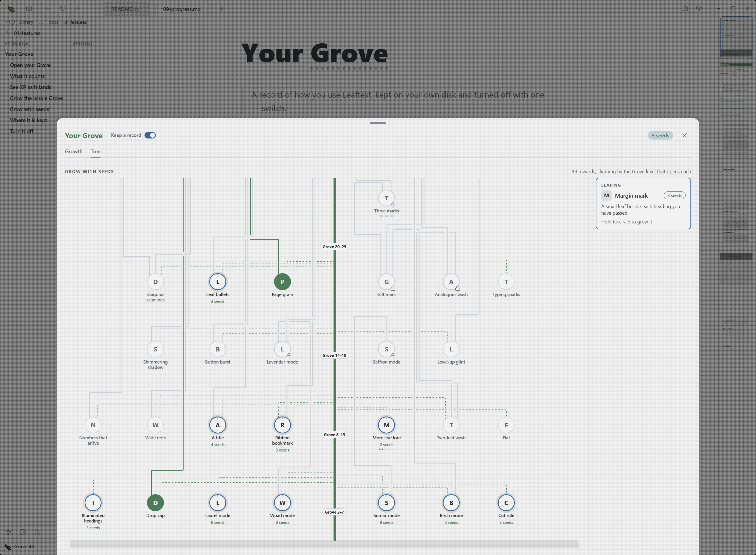Open search with magnifier icon
This screenshot has height=555, width=756.
37,532
